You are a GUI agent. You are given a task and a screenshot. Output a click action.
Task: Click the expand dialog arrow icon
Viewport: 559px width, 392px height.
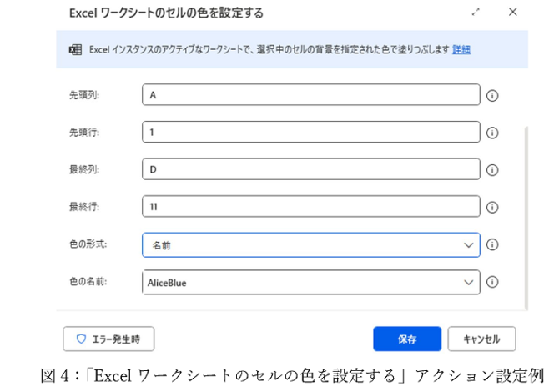tap(476, 12)
